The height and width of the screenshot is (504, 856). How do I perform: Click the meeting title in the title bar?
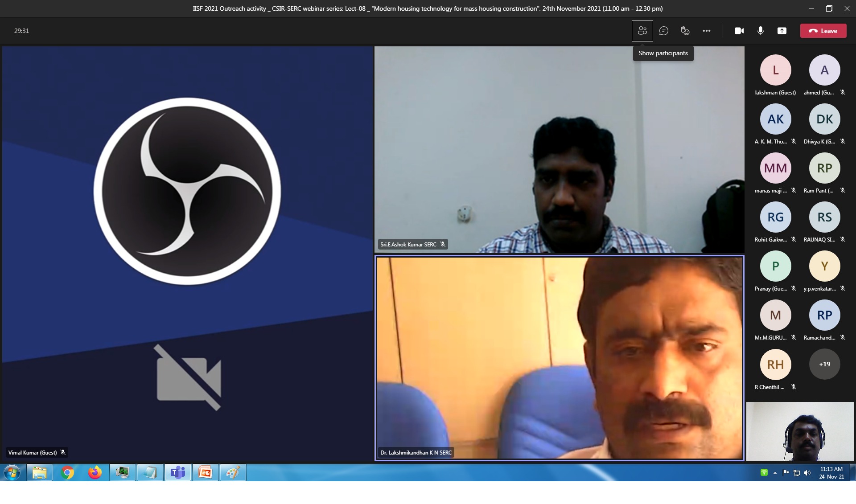click(428, 8)
